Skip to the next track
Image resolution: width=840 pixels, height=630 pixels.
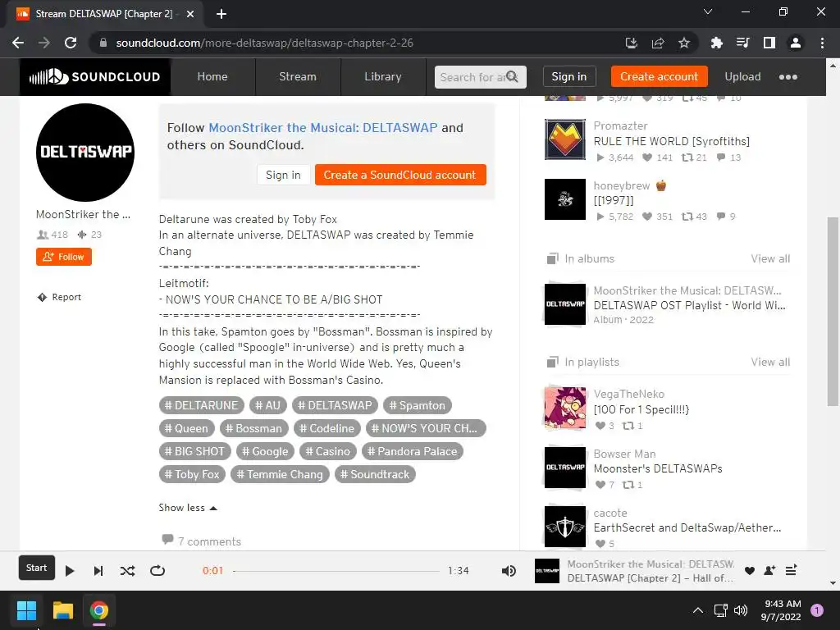click(x=98, y=571)
